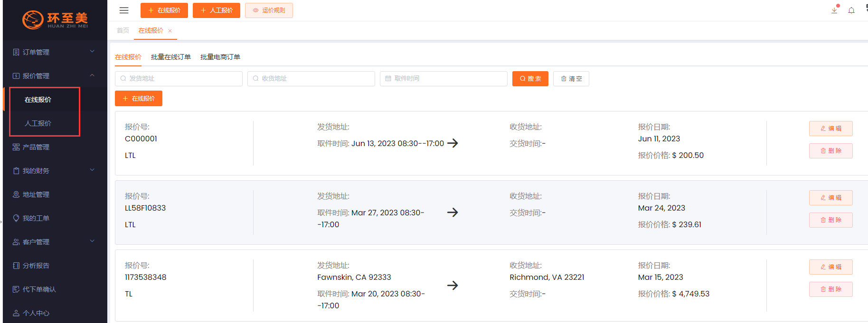
Task: Focus the 发货地址 search field
Action: tap(179, 79)
